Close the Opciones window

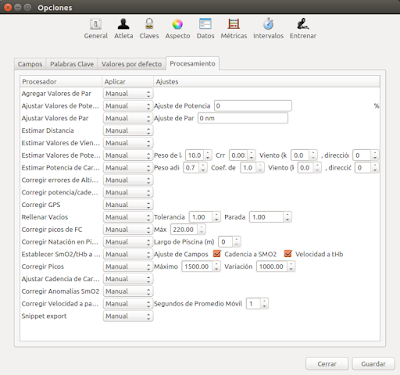(8, 7)
